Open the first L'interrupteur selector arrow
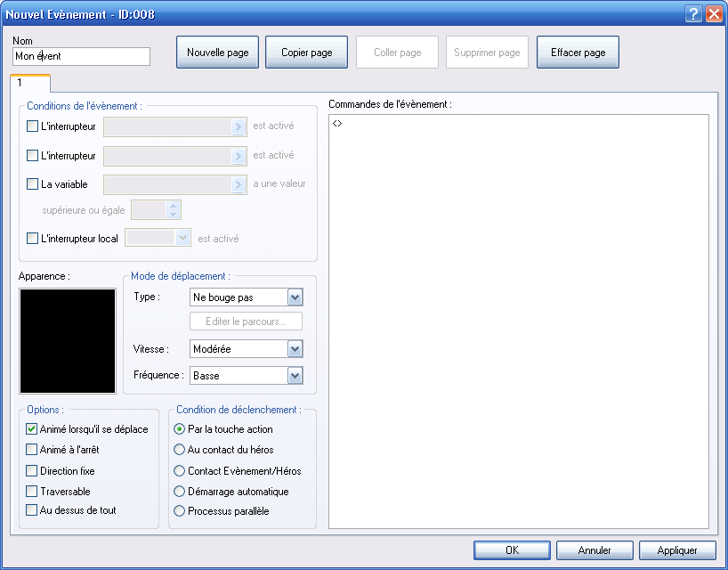 tap(239, 126)
